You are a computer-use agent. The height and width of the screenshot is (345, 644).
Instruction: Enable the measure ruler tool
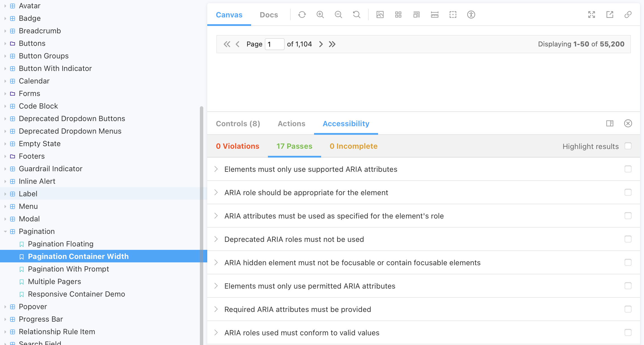(434, 15)
